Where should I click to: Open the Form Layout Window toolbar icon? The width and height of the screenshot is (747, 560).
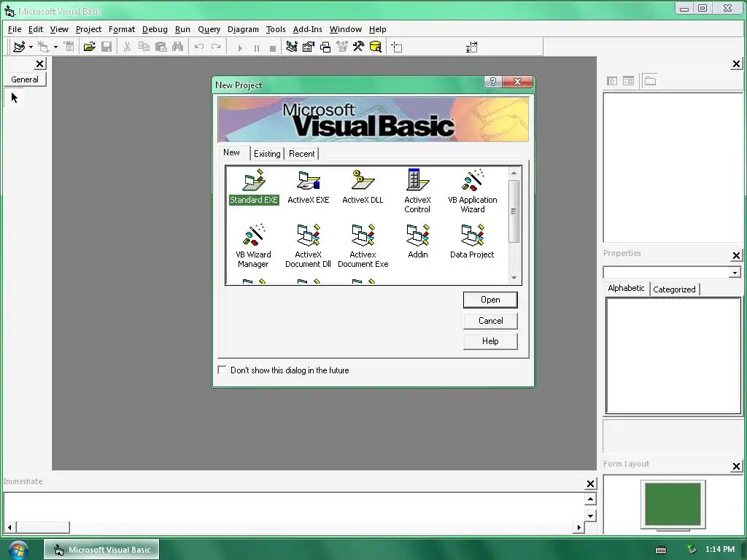[x=325, y=47]
